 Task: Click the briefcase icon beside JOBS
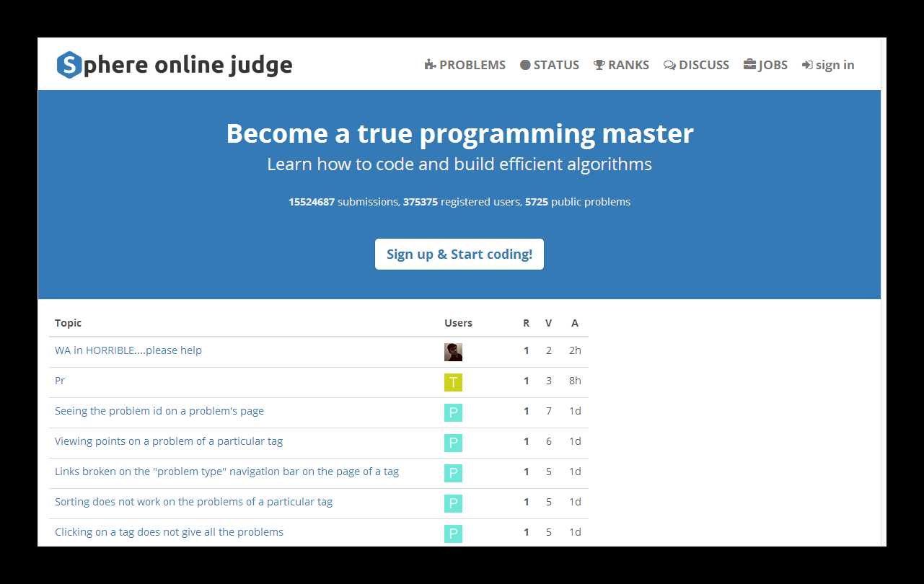click(749, 65)
